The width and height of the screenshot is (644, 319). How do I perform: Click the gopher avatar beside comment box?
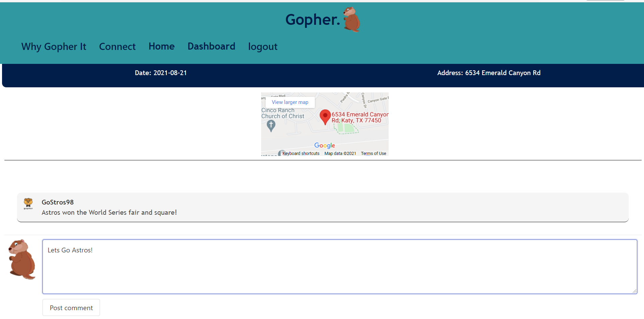(22, 260)
